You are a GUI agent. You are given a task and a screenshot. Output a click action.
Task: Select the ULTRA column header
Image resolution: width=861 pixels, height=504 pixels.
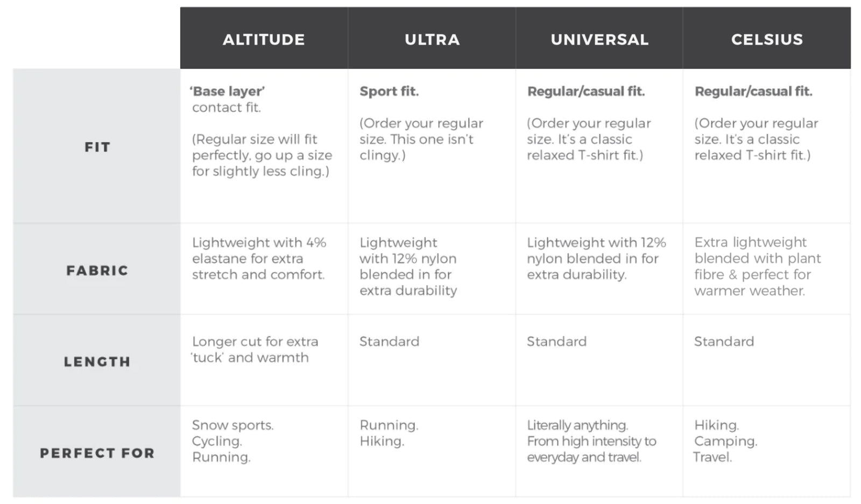tap(432, 39)
